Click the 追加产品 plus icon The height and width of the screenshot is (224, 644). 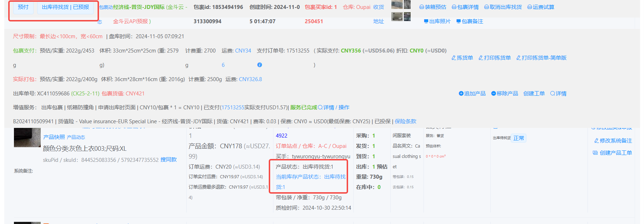(x=461, y=94)
